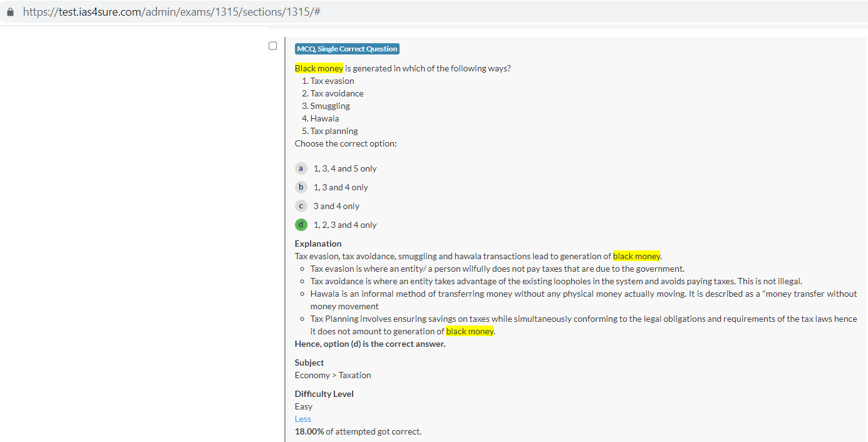The width and height of the screenshot is (868, 442).
Task: Click statement '4. Hawala' in list
Action: (x=321, y=118)
